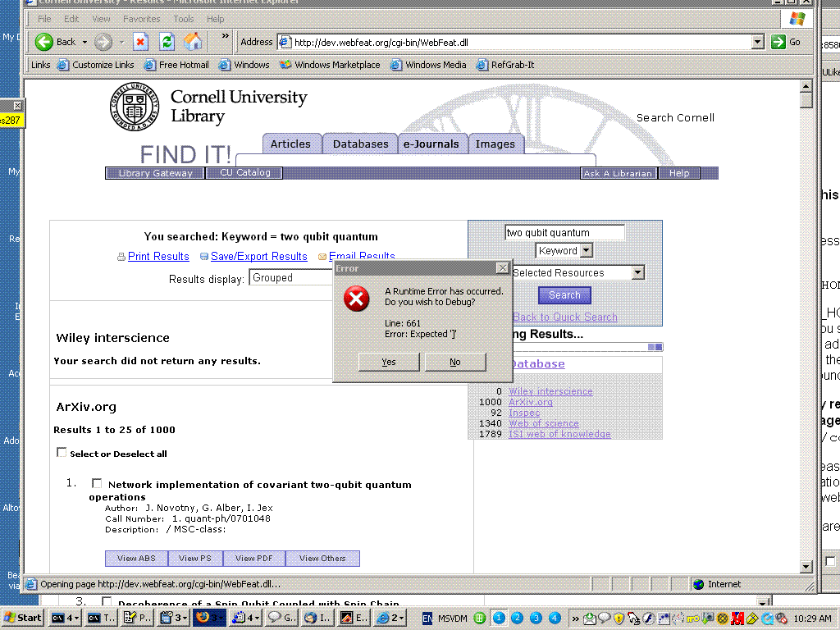Click the Print Results printer icon

pyautogui.click(x=121, y=257)
